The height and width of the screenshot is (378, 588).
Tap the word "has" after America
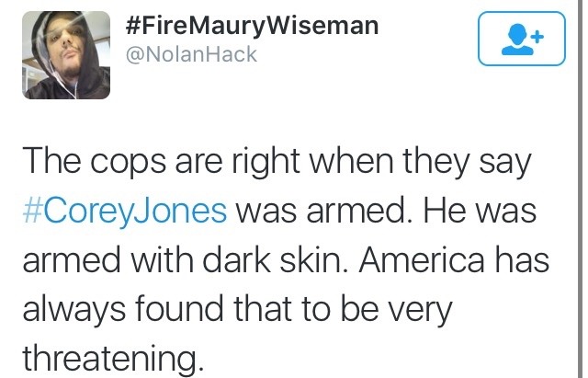tap(522, 259)
